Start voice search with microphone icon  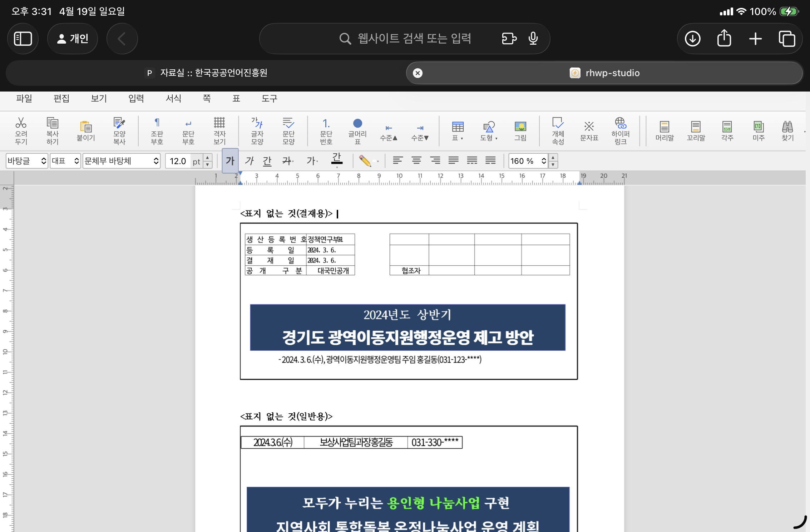click(533, 39)
